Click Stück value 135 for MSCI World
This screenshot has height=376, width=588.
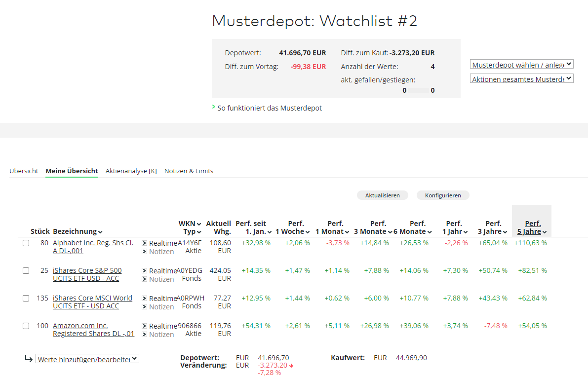coord(42,298)
